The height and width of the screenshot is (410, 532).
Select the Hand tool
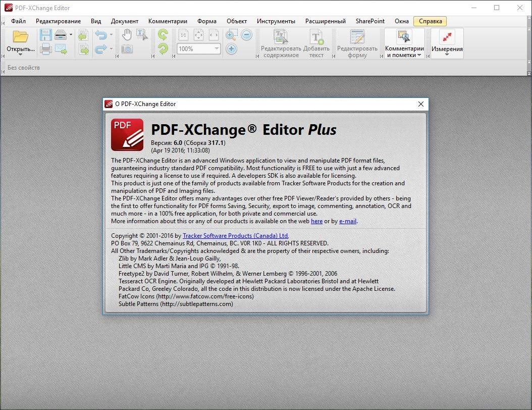(127, 35)
